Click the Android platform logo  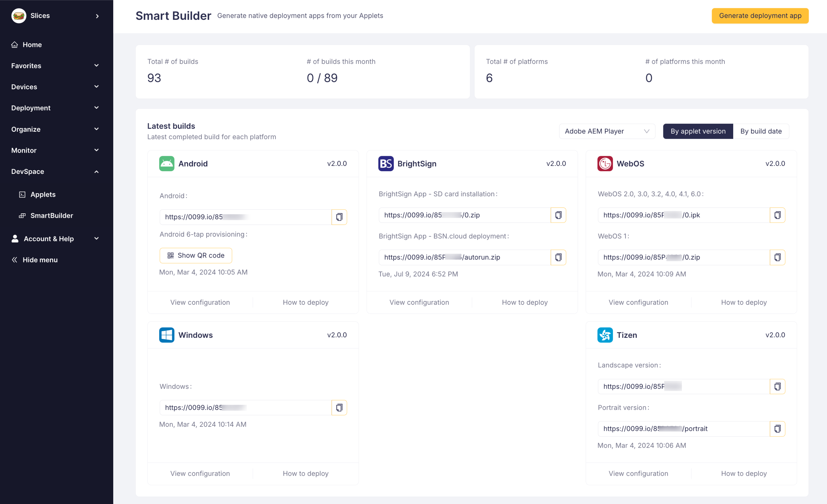click(167, 164)
